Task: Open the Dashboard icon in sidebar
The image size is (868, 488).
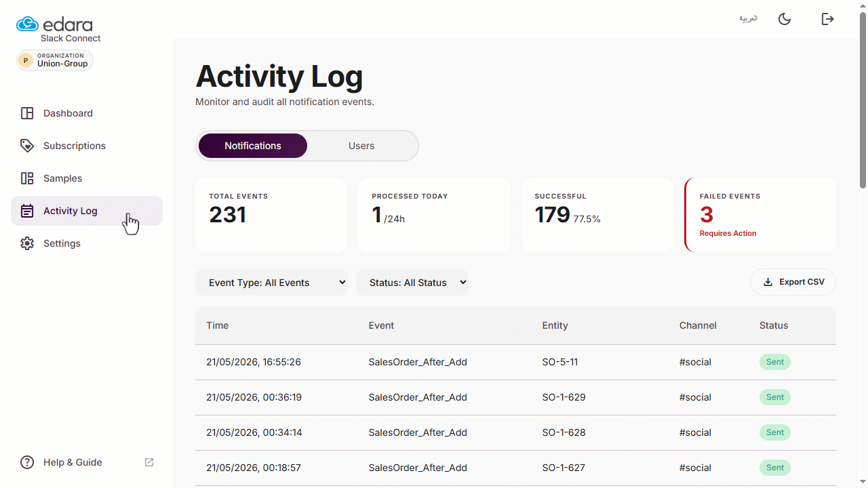Action: [27, 113]
